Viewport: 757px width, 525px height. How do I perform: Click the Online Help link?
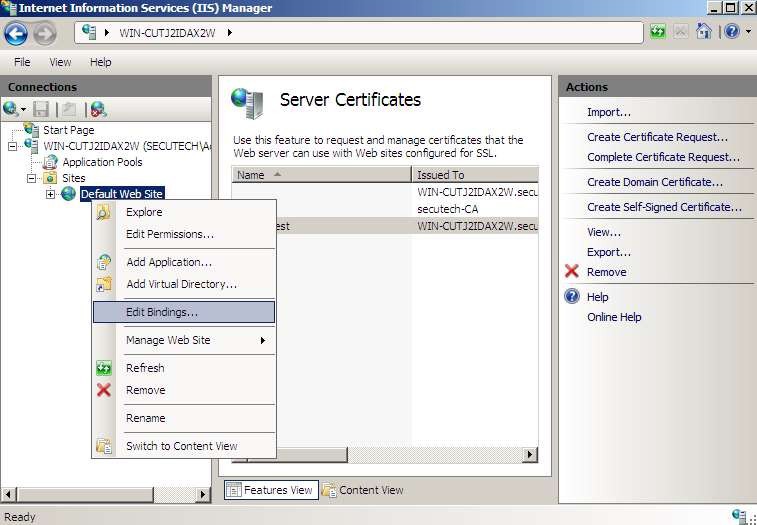[614, 317]
